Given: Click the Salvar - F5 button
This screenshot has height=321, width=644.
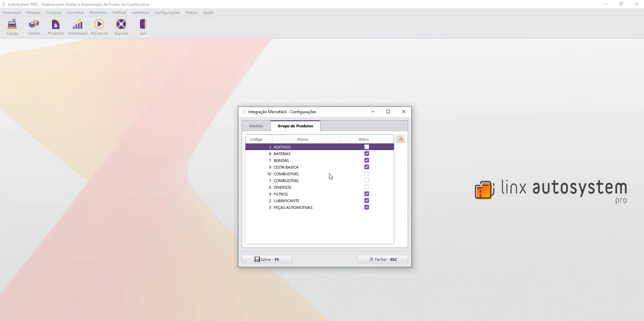Looking at the screenshot, I should (267, 259).
